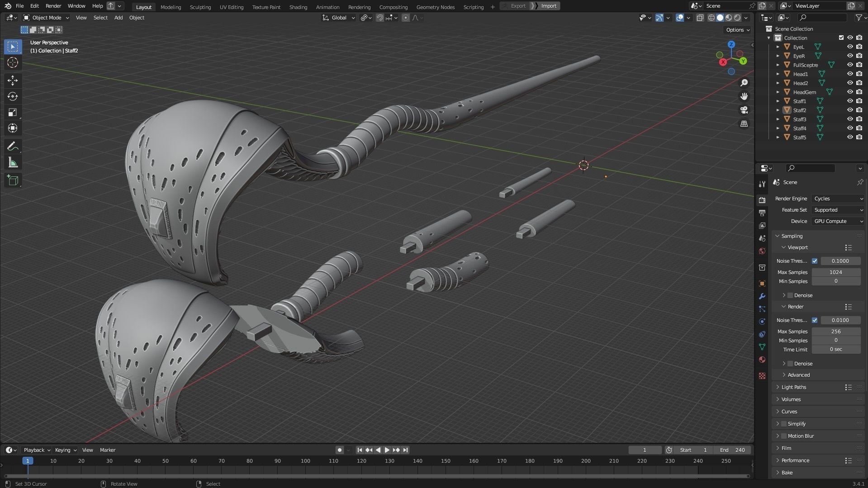868x488 pixels.
Task: Open the File menu
Action: point(19,6)
